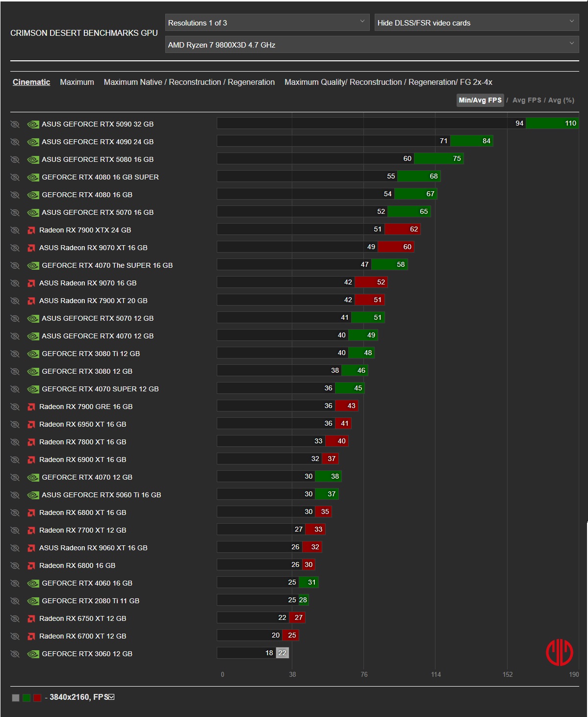Click the AMD logo beside Radeon RX 6750 XT
This screenshot has height=717, width=588.
(31, 619)
